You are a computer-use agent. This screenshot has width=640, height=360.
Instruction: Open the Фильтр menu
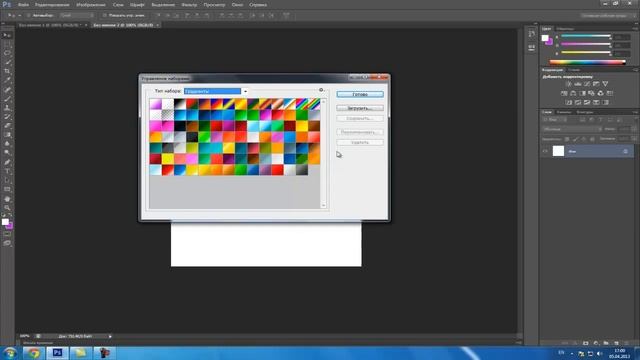tap(189, 5)
